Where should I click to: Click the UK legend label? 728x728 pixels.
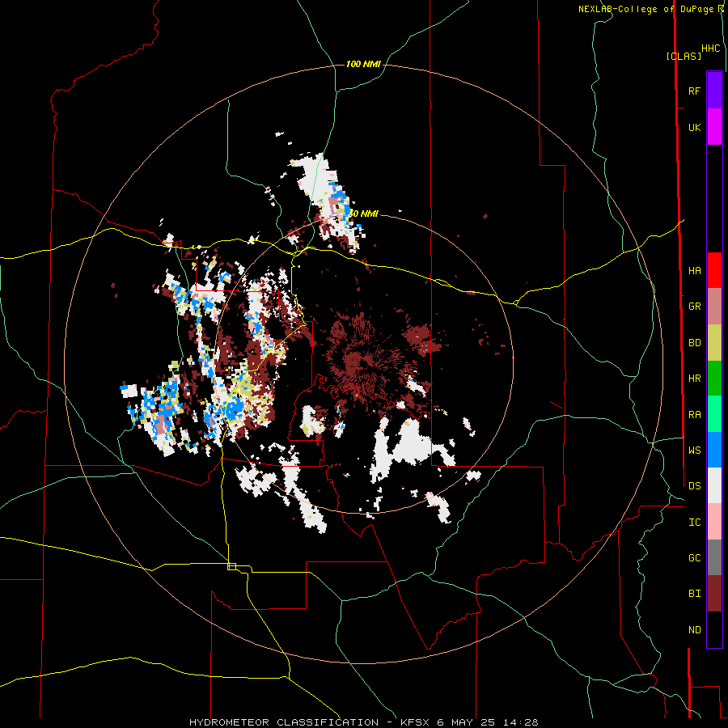(694, 127)
